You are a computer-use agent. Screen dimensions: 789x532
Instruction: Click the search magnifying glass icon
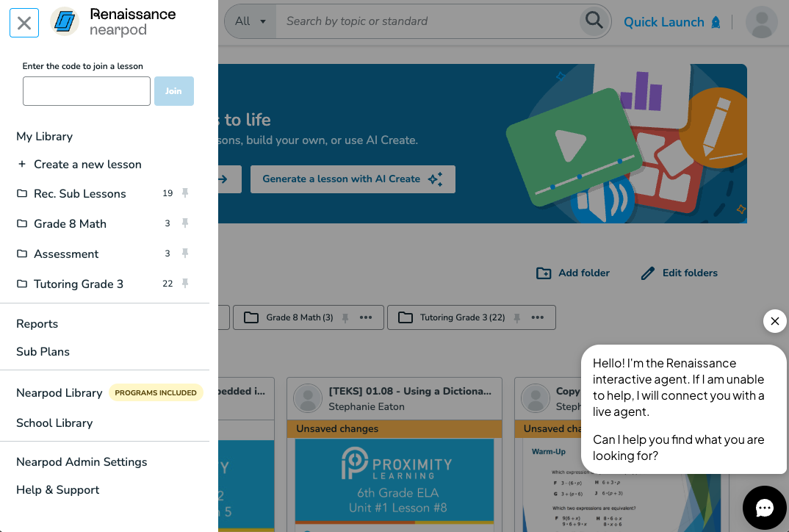pyautogui.click(x=594, y=21)
